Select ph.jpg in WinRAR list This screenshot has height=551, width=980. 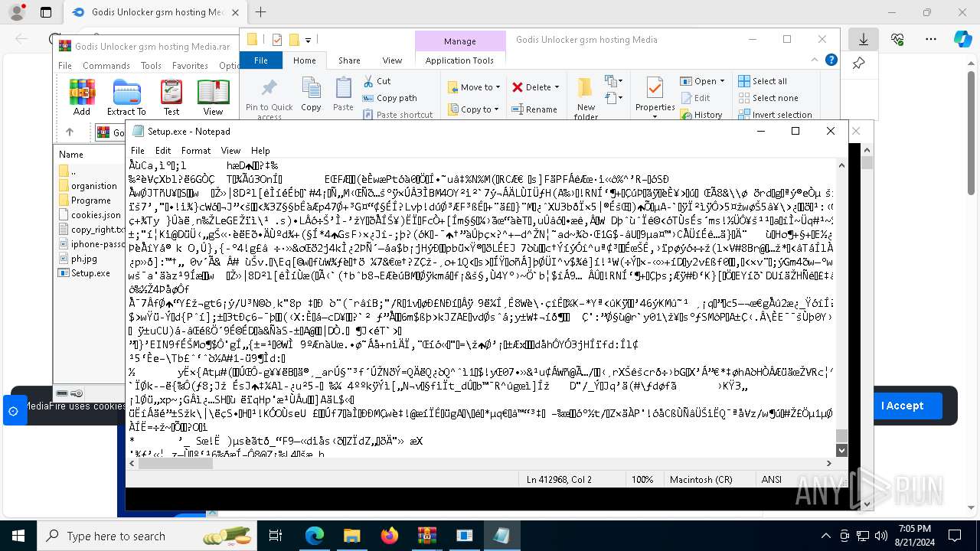77,259
